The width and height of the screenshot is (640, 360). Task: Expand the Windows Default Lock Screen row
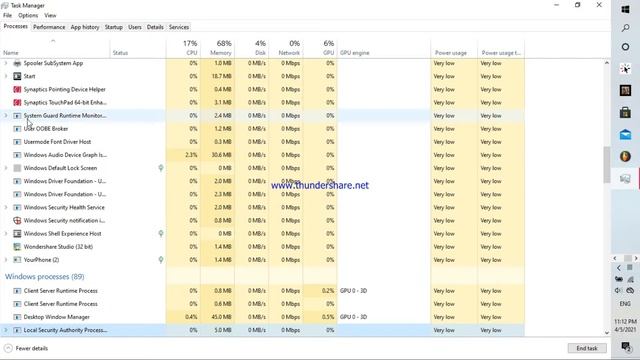pyautogui.click(x=6, y=168)
